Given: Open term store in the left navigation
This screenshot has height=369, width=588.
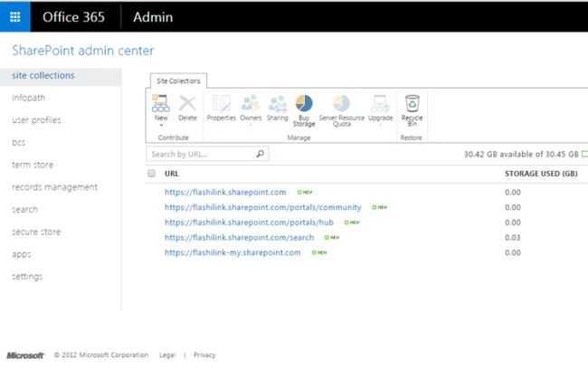Looking at the screenshot, I should (33, 165).
